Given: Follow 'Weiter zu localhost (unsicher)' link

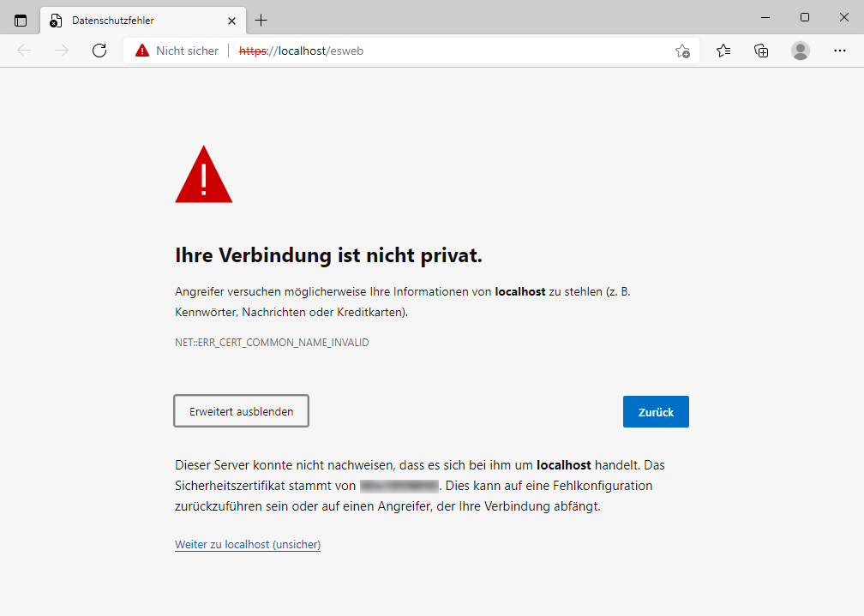Looking at the screenshot, I should (248, 544).
